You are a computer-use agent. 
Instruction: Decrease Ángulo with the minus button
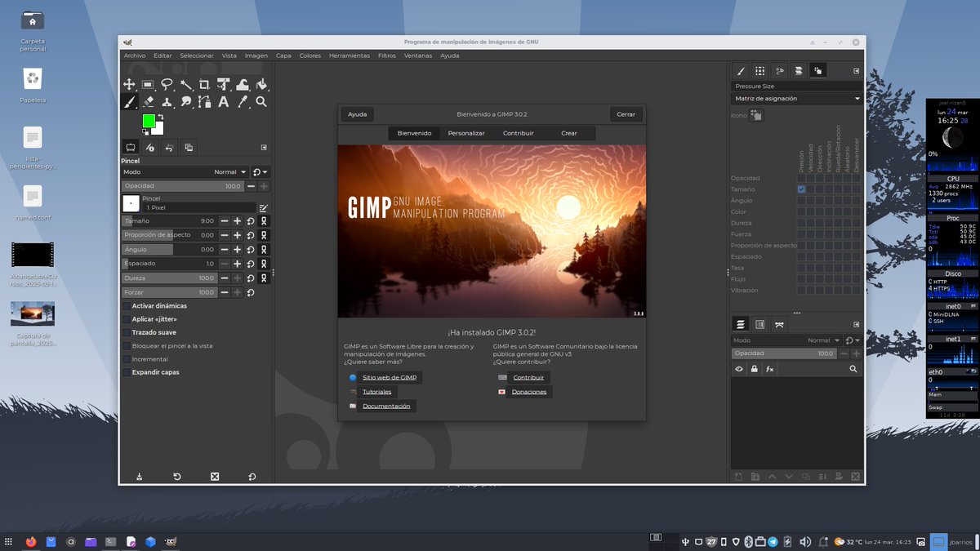click(x=225, y=249)
